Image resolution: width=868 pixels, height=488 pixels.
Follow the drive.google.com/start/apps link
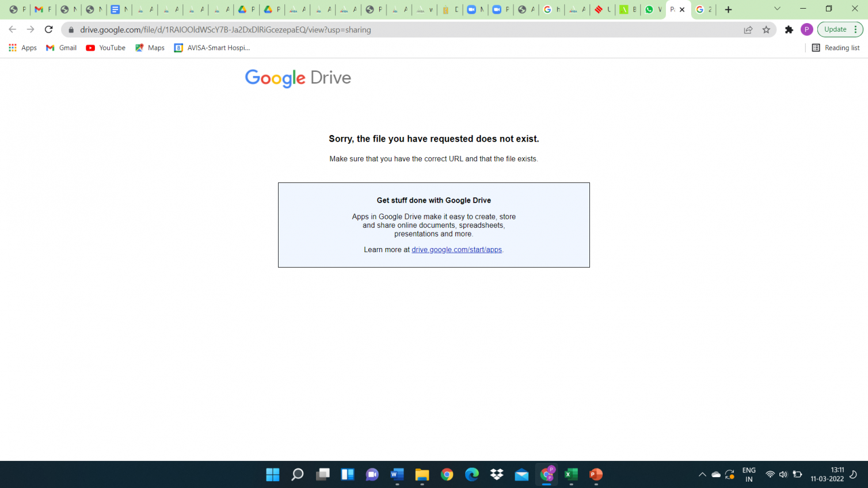click(456, 250)
